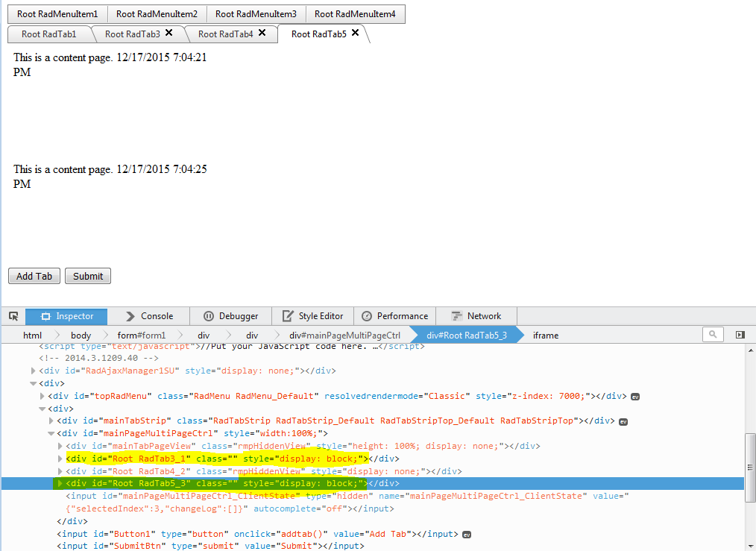Switch to the Inspector panel
Viewport: 756px width, 551px height.
point(66,316)
